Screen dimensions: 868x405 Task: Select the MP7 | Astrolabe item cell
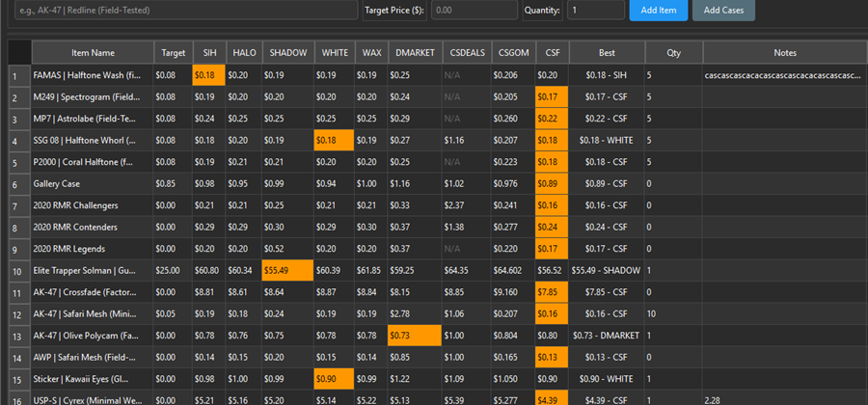[x=93, y=119]
